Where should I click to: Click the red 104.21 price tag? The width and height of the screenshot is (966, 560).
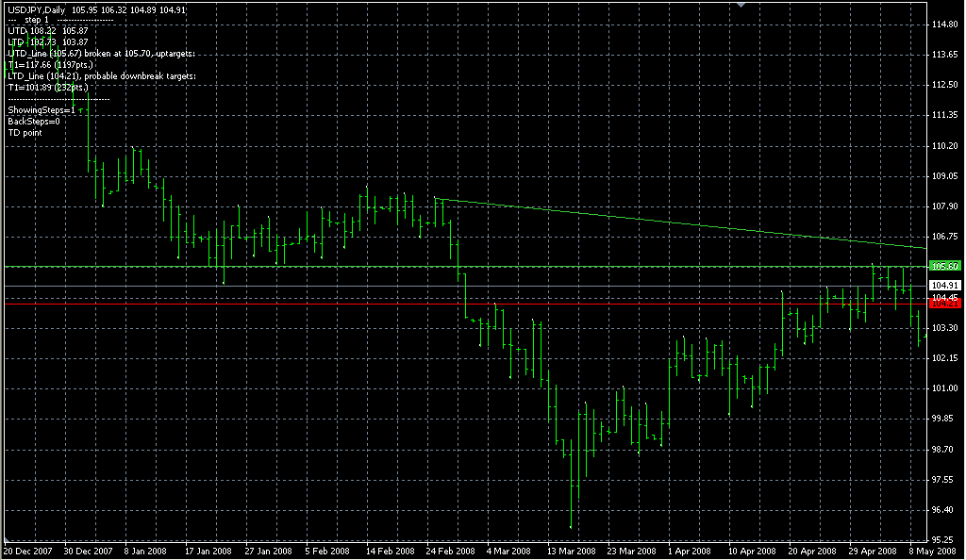(x=944, y=305)
